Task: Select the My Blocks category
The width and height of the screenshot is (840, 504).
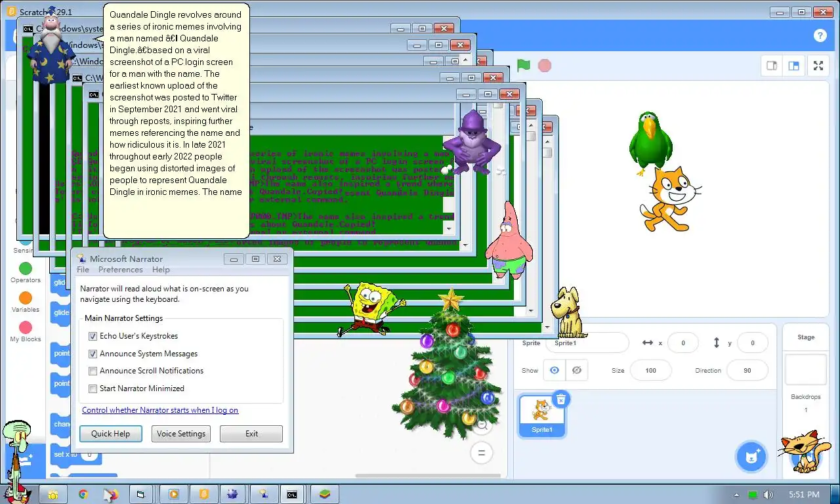Action: tap(26, 331)
